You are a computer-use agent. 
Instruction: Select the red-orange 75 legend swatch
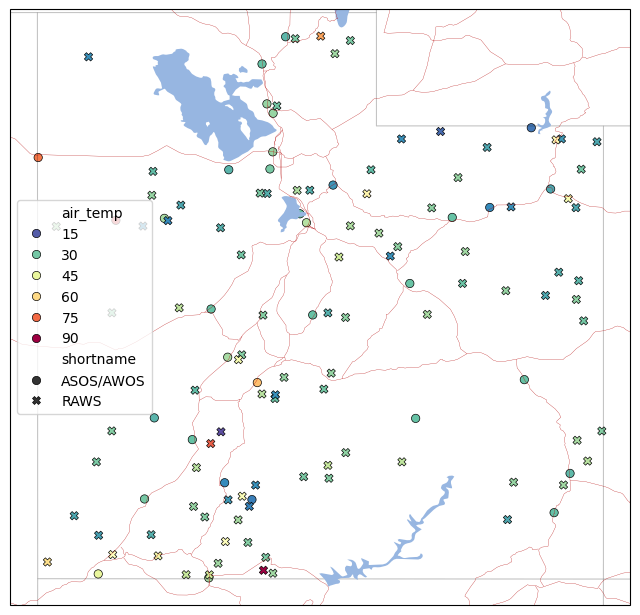[36, 317]
